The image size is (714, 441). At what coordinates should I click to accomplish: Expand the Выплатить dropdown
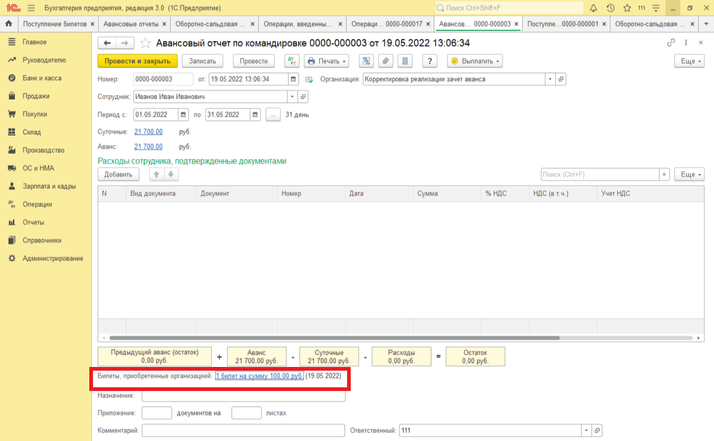[475, 61]
